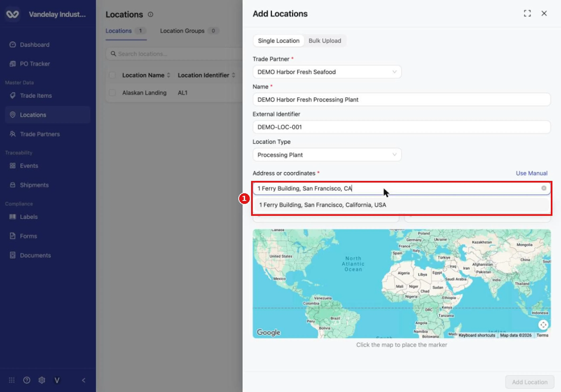Open the Locations tab
Screen dimensions: 561x392
[126, 31]
